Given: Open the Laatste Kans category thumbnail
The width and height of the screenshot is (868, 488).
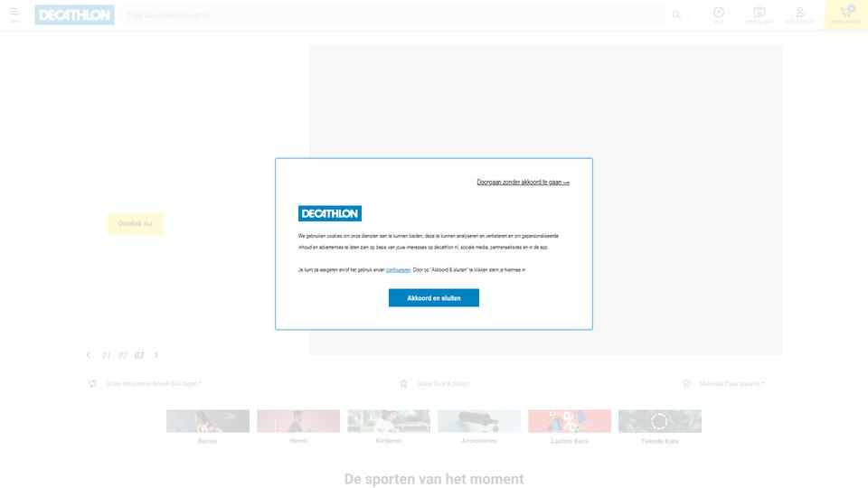Looking at the screenshot, I should pyautogui.click(x=570, y=421).
